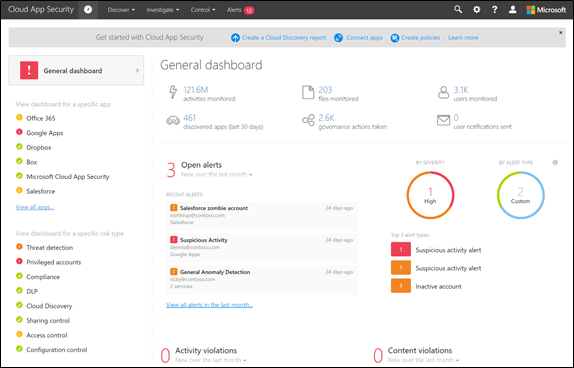This screenshot has width=574, height=368.
Task: Open Microsoft Cloud App Security dashboard
Action: click(x=68, y=176)
